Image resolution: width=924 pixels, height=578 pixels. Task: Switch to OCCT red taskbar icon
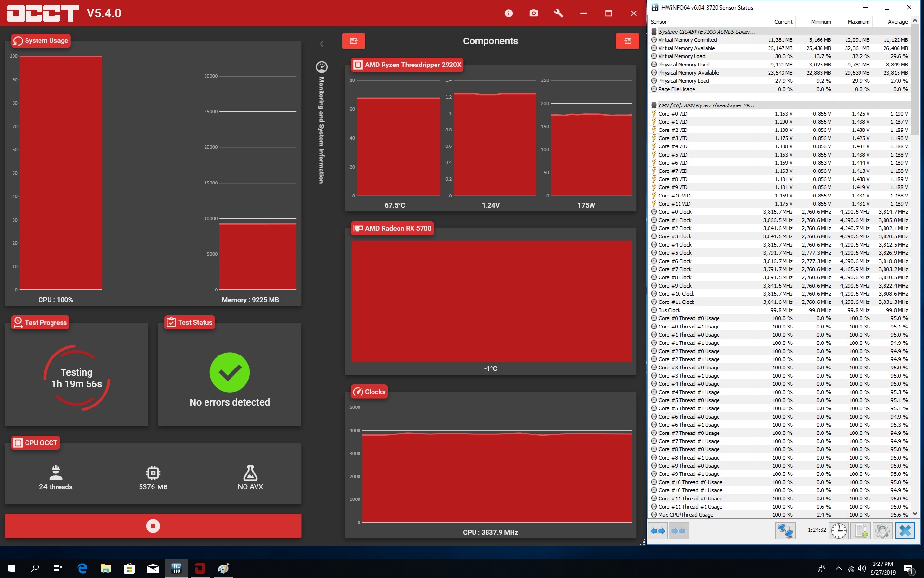pyautogui.click(x=200, y=568)
